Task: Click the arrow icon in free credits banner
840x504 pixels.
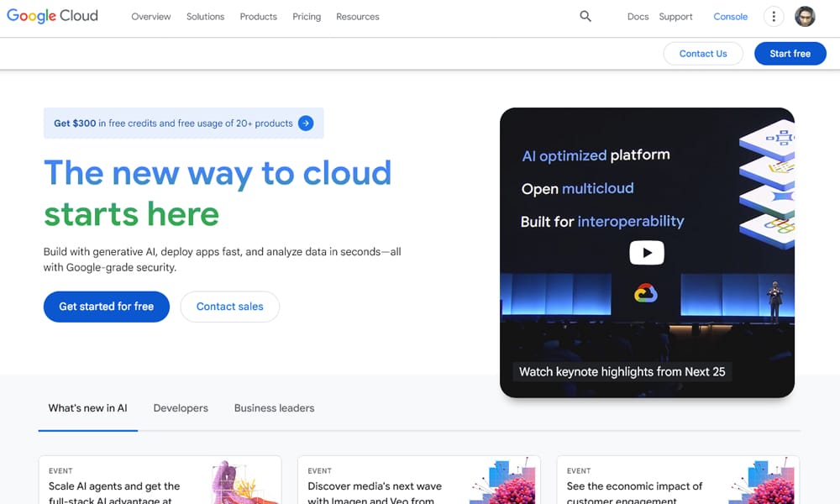Action: pos(306,123)
